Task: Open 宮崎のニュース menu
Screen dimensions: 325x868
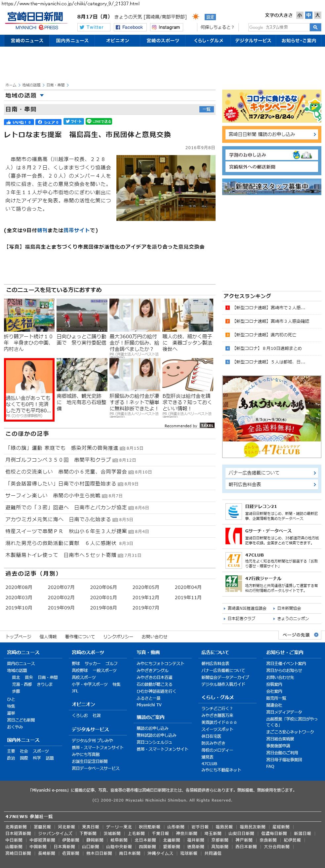Action: pyautogui.click(x=27, y=40)
